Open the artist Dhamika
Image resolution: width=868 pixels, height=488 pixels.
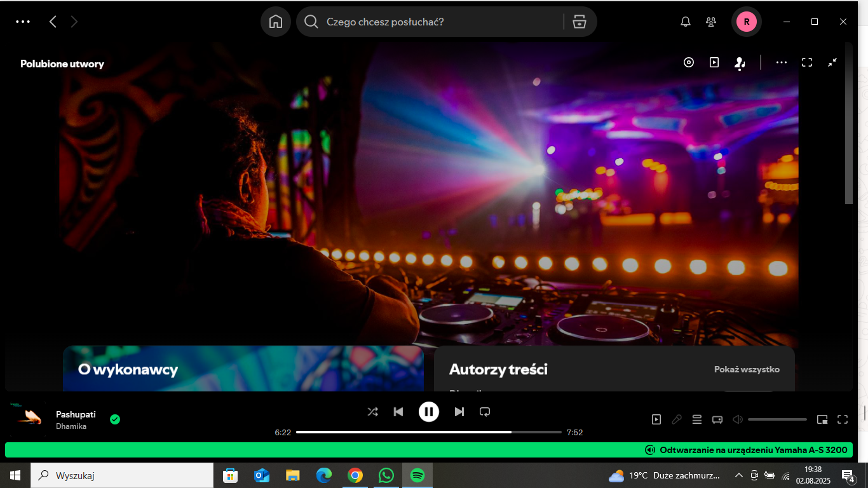[71, 426]
